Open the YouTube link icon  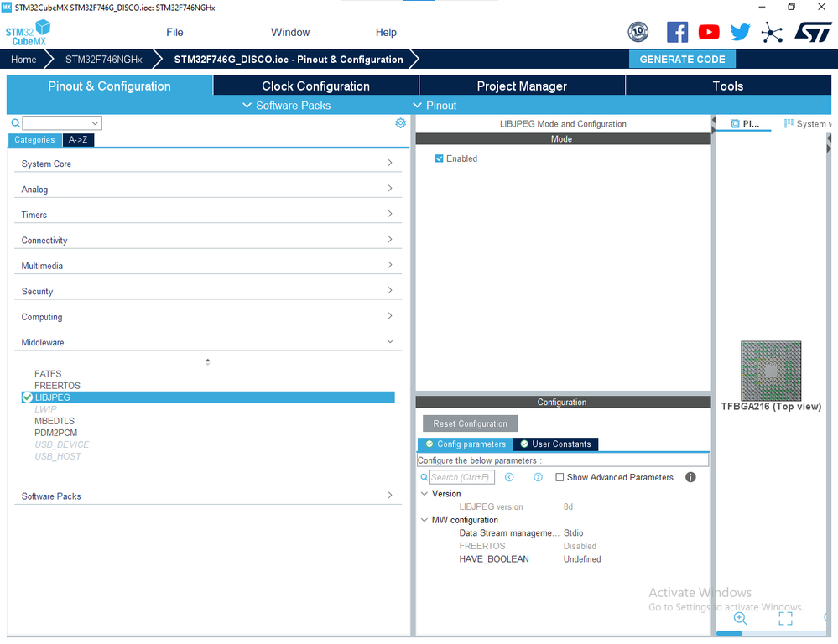[709, 32]
